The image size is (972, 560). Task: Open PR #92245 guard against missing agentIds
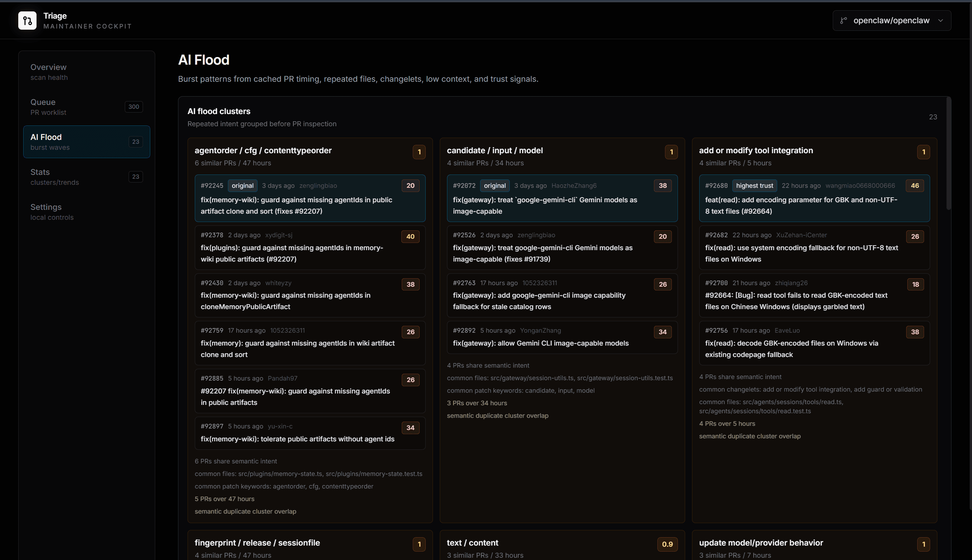[x=310, y=198]
